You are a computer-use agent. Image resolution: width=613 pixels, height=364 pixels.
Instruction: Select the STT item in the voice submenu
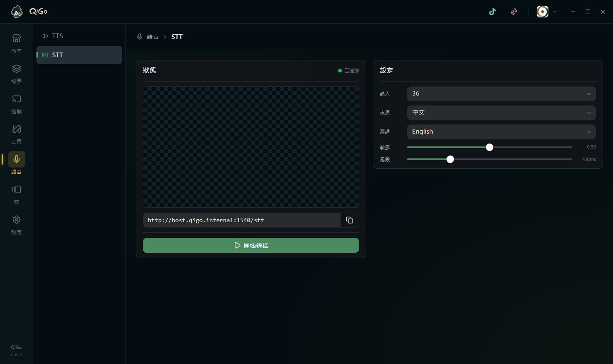(79, 55)
